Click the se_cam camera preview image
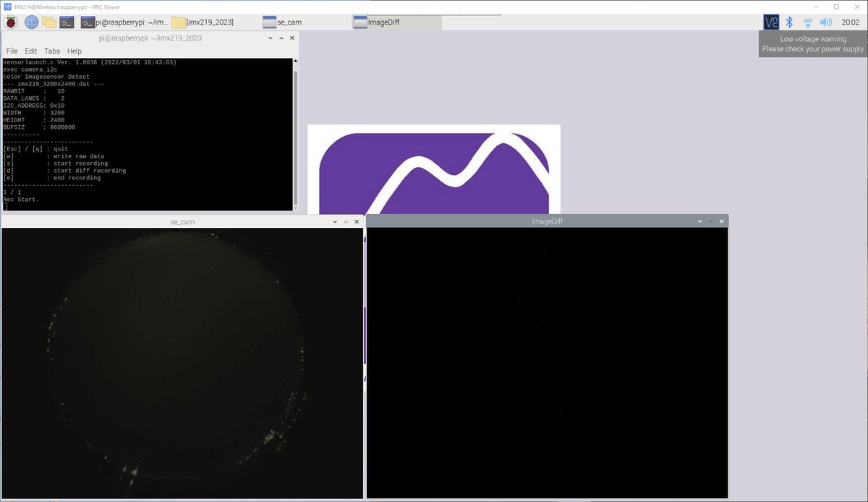The width and height of the screenshot is (868, 502). (x=182, y=363)
